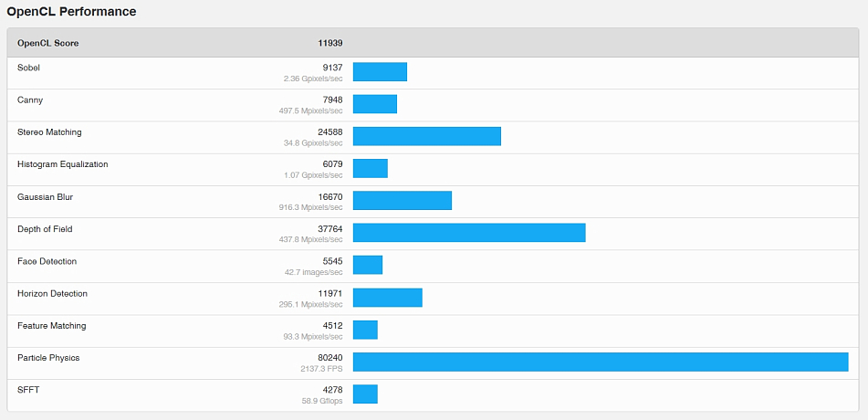Click the Feature Matching label
This screenshot has width=868, height=420.
[x=51, y=326]
